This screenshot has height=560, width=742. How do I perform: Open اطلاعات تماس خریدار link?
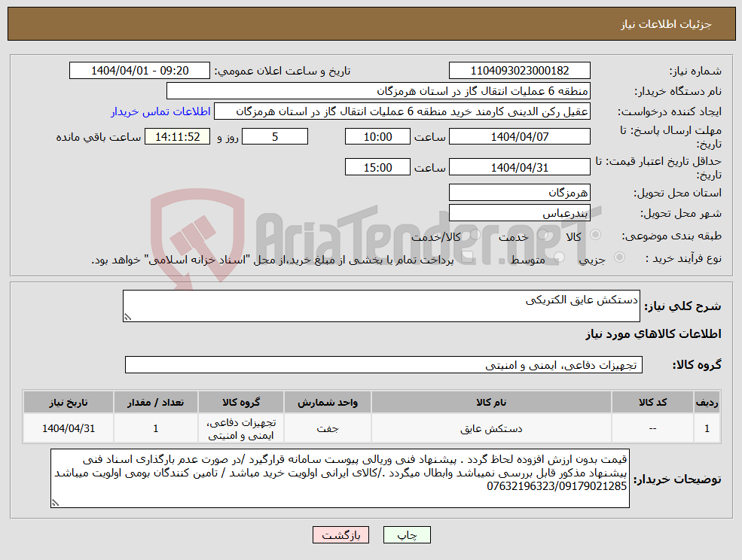[160, 111]
